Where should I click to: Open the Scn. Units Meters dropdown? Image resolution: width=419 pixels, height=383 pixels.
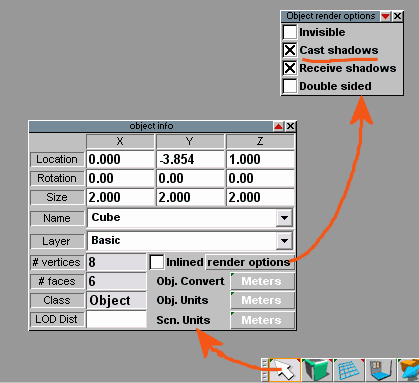point(263,320)
